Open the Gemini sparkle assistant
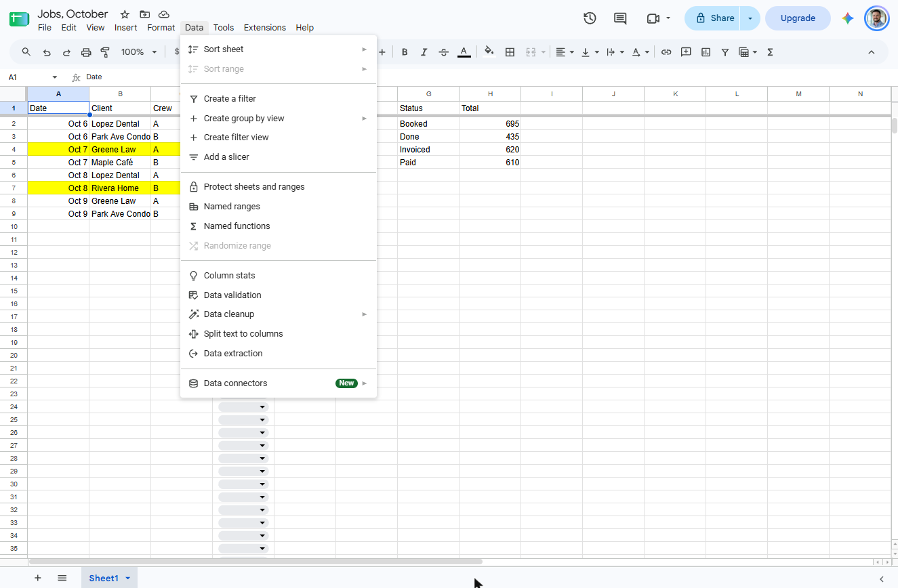 click(x=848, y=18)
